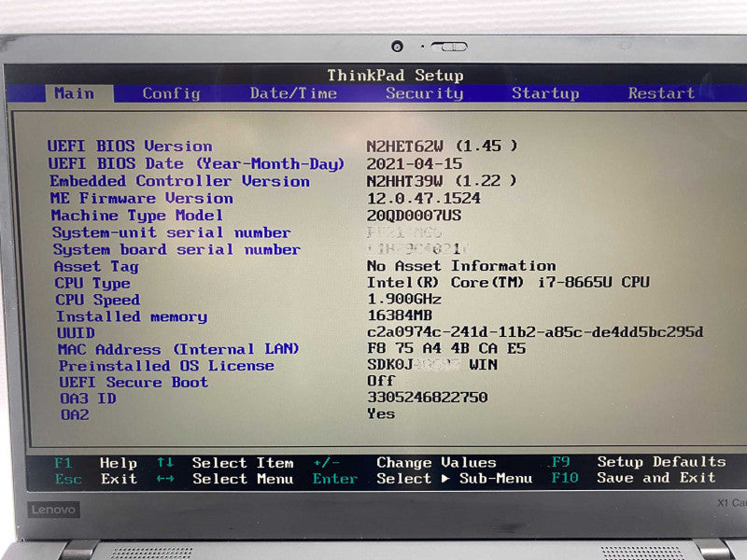Open the Restart tab

point(661,92)
